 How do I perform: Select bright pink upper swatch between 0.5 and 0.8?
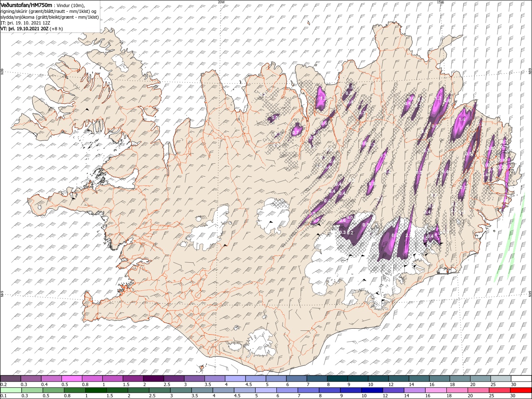[71, 379]
